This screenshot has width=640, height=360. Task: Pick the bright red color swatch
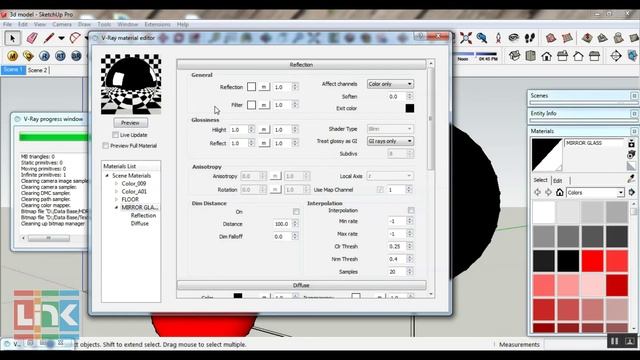pyautogui.click(x=592, y=261)
